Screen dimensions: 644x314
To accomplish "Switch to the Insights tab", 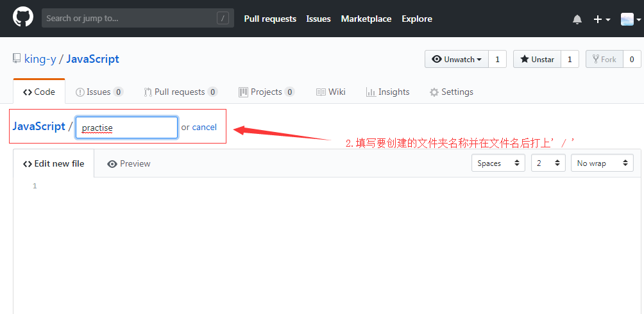I will [387, 92].
